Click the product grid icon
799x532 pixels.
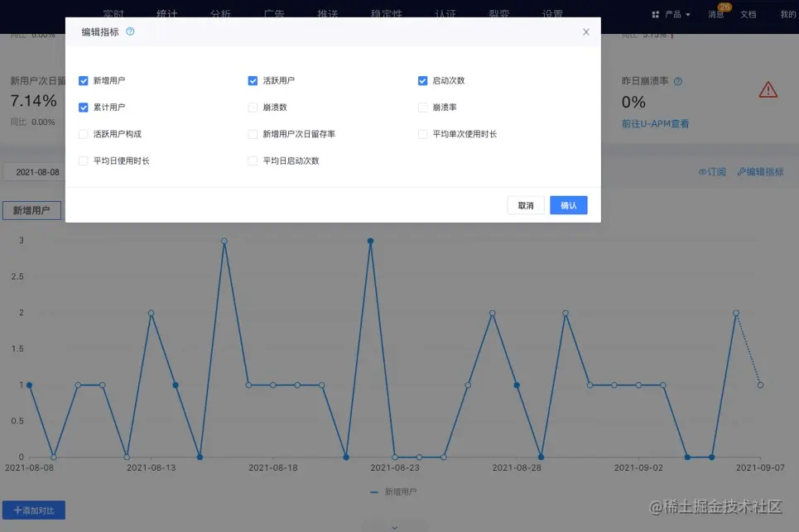tap(655, 14)
